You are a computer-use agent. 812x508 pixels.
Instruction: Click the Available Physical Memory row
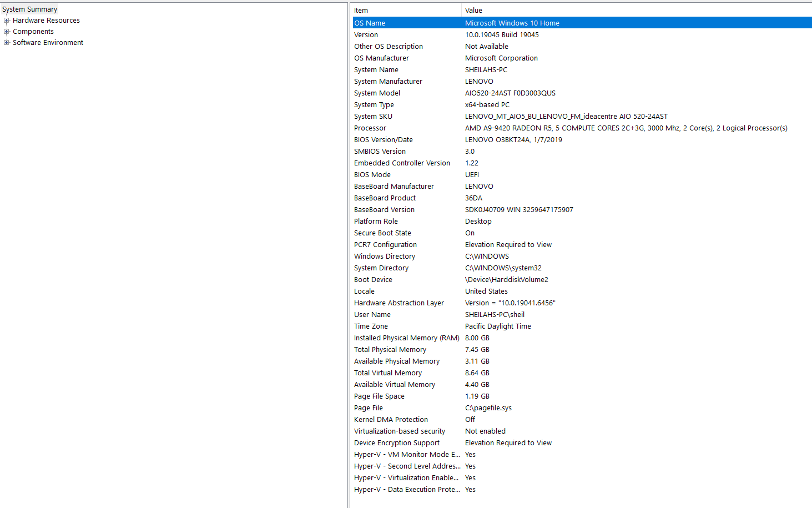point(582,361)
